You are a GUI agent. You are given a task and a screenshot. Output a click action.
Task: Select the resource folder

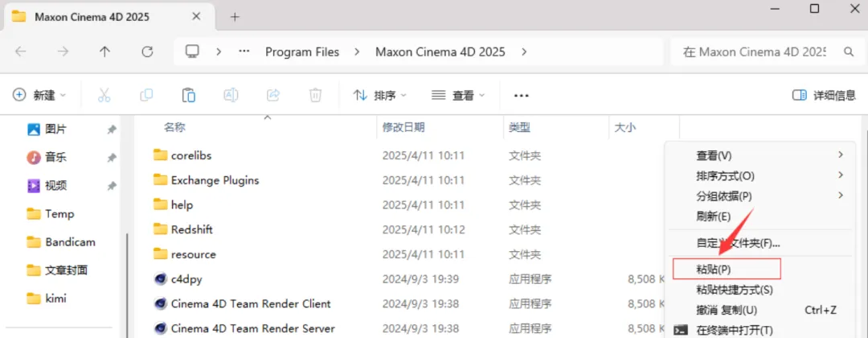point(193,254)
